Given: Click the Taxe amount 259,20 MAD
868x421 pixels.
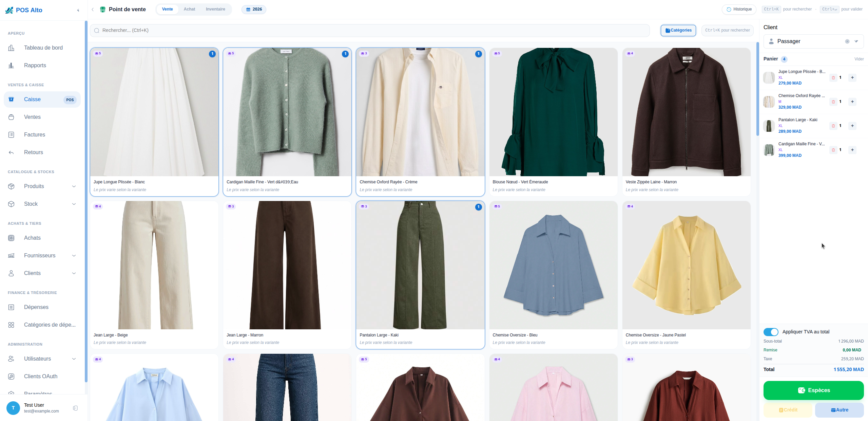Looking at the screenshot, I should pos(852,359).
